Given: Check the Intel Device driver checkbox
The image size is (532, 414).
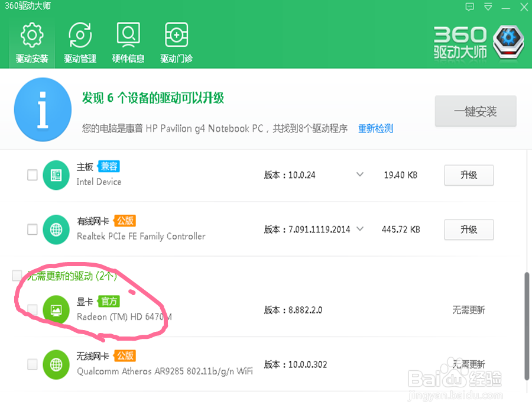Looking at the screenshot, I should click(32, 175).
